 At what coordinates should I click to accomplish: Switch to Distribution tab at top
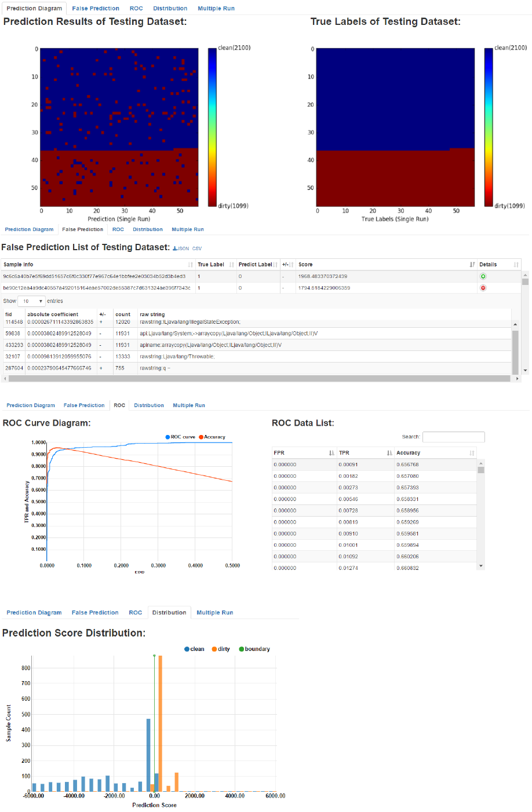click(170, 9)
